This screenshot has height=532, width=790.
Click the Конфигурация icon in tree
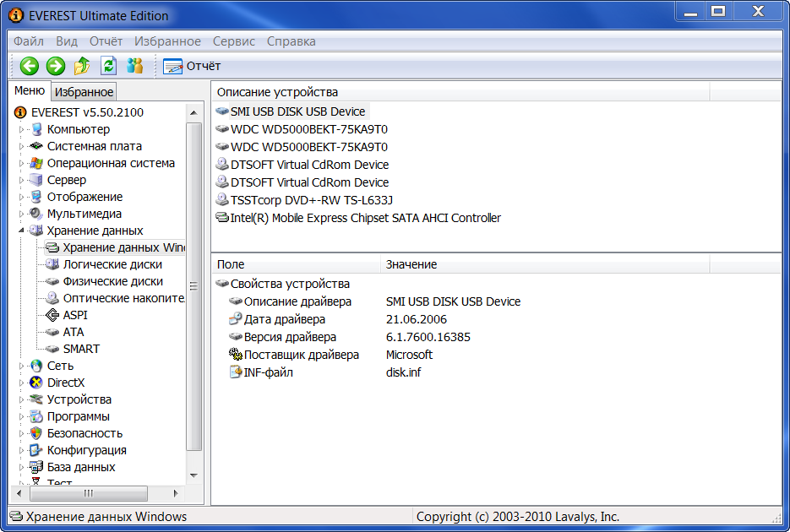click(36, 450)
